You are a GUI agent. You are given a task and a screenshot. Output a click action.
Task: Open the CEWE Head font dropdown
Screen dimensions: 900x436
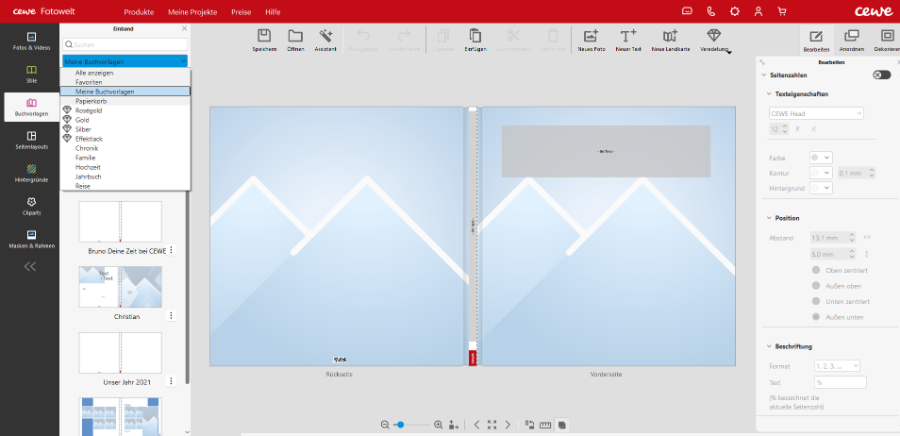tap(816, 114)
